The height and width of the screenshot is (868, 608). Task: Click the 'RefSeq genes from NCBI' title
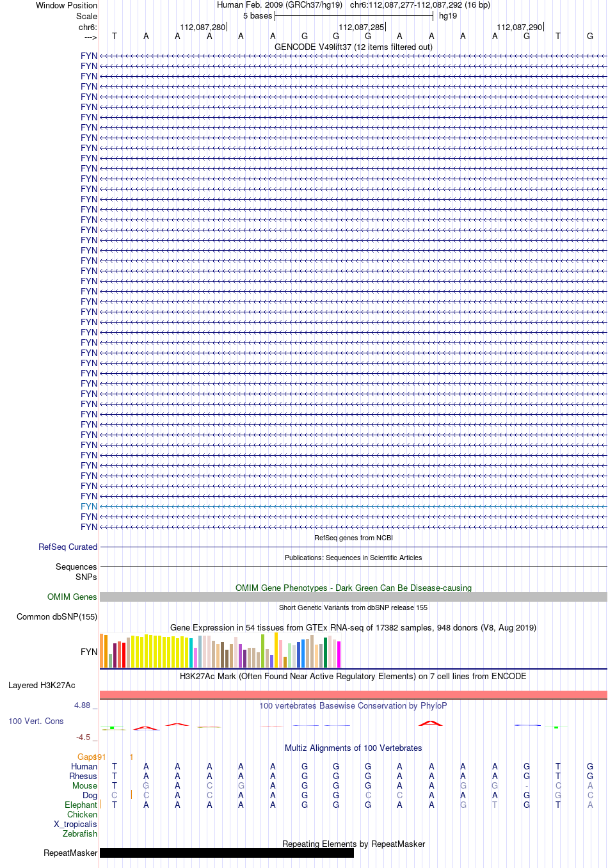click(353, 538)
